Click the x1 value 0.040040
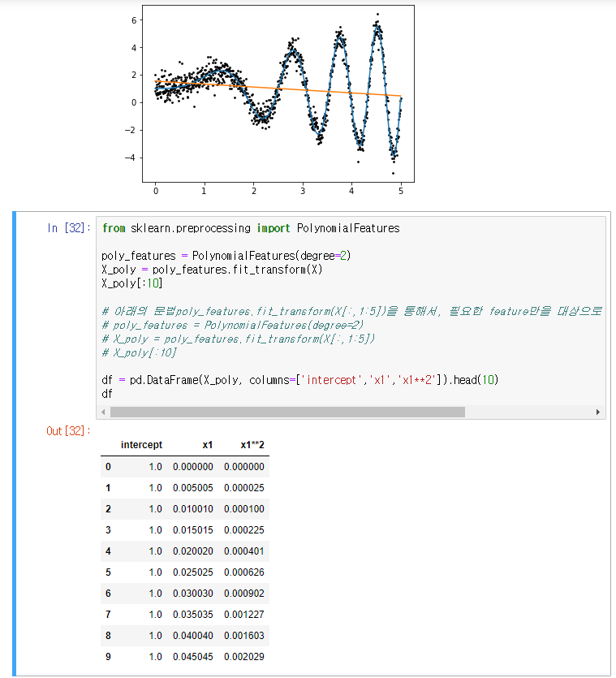The width and height of the screenshot is (616, 678). [x=193, y=635]
